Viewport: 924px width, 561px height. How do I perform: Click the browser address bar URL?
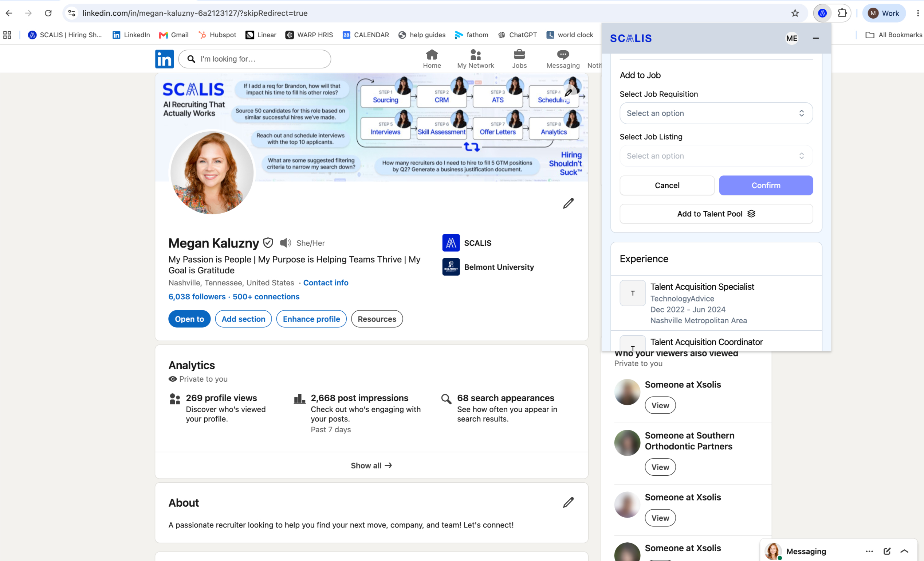(x=195, y=13)
